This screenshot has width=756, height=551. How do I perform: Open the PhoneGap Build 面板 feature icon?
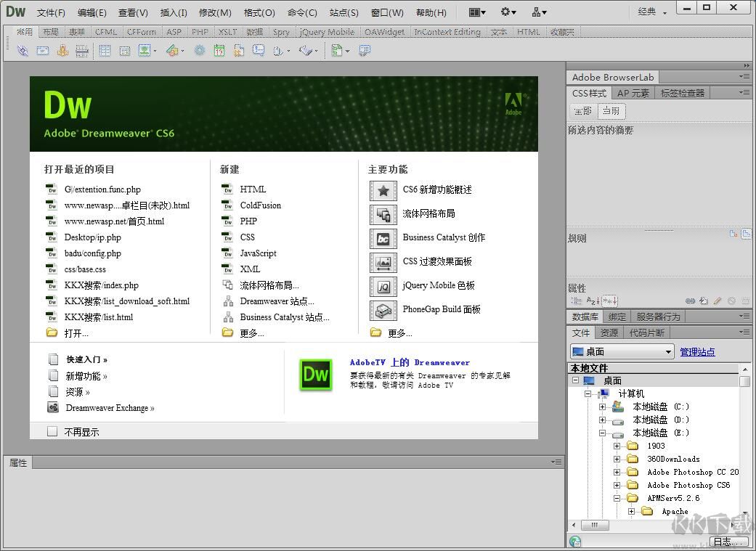pyautogui.click(x=383, y=309)
